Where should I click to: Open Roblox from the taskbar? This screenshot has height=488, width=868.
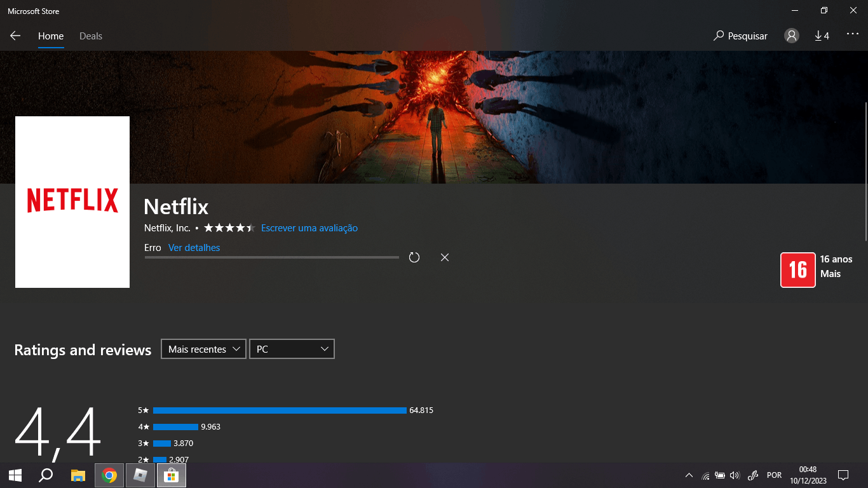coord(140,475)
